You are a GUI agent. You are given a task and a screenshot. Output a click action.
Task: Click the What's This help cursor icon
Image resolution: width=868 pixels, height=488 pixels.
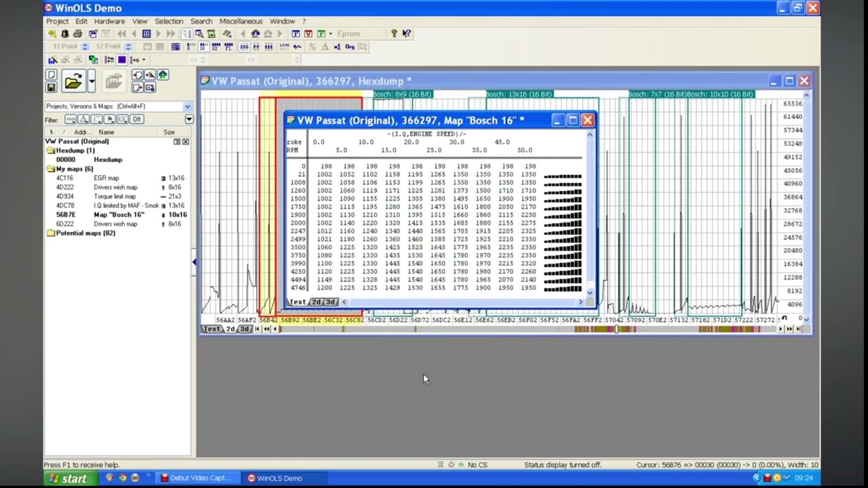tap(406, 34)
